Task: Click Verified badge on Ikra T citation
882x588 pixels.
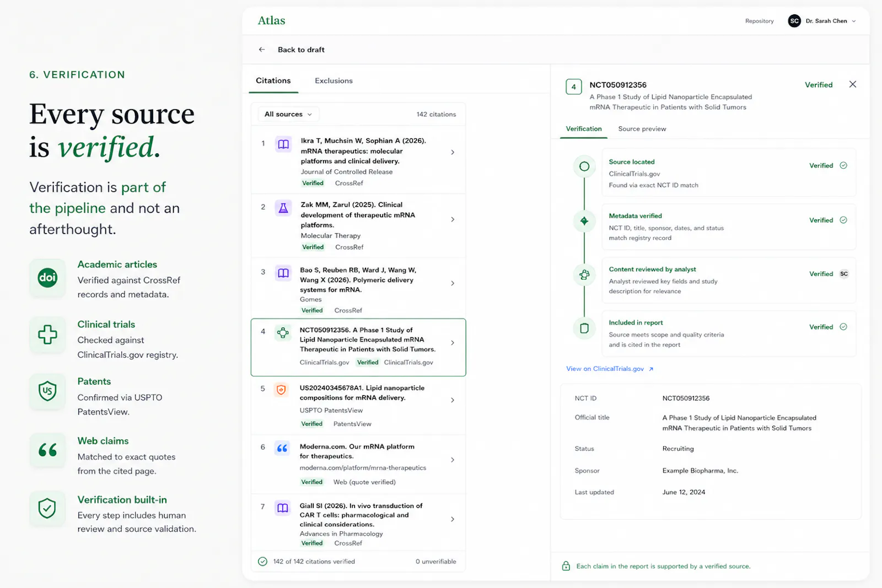Action: coord(313,183)
